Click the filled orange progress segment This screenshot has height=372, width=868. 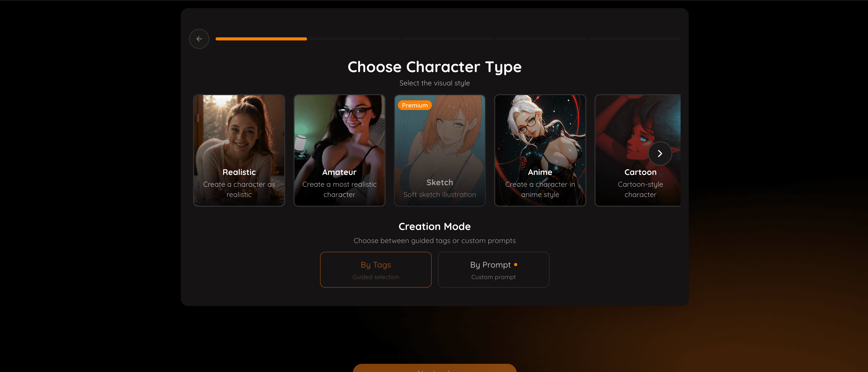click(261, 39)
